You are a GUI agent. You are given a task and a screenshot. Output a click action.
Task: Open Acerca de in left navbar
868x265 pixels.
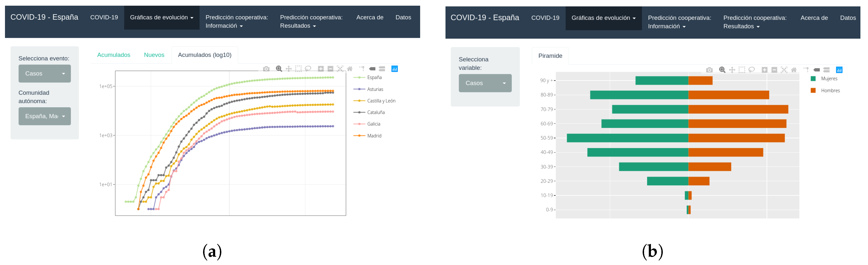(369, 17)
